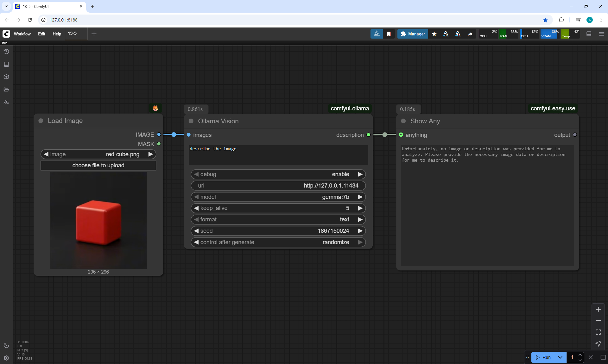
Task: Open the Workflow menu
Action: pyautogui.click(x=22, y=34)
